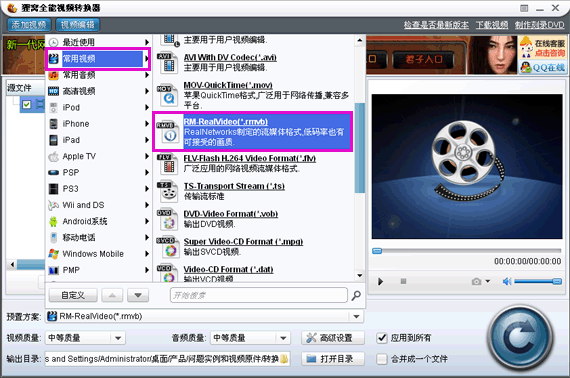Choose the iPod device category

point(99,107)
